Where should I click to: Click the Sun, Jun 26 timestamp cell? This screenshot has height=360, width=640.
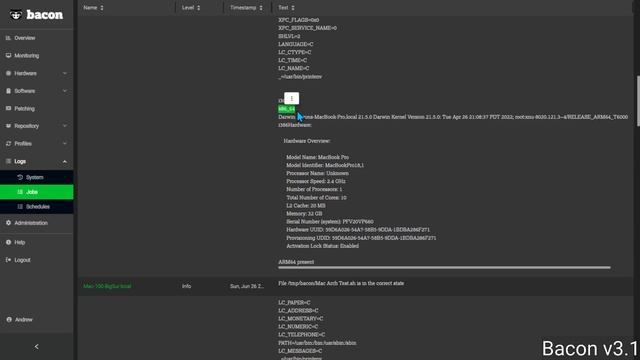247,286
